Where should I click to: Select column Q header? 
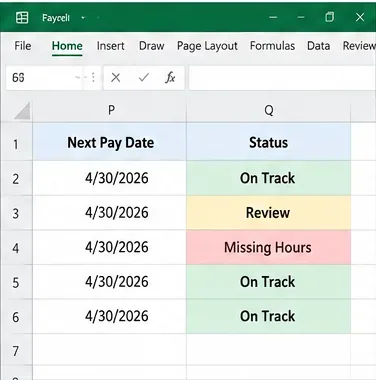pos(269,110)
